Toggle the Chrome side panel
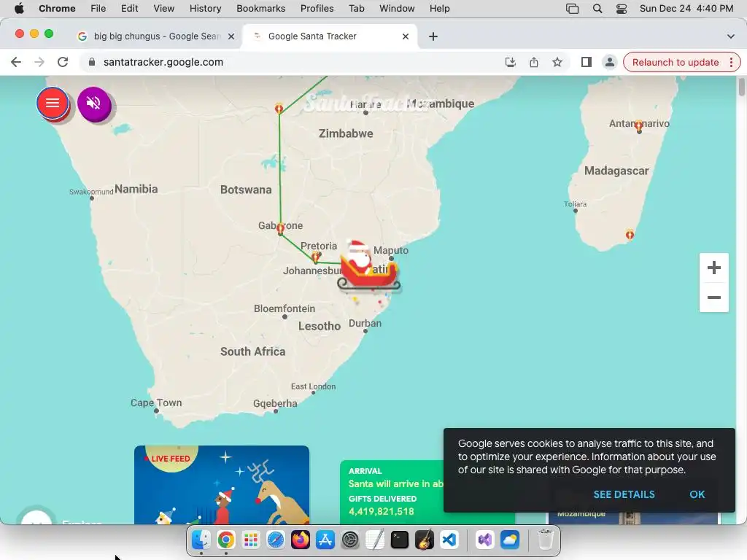 pos(586,62)
